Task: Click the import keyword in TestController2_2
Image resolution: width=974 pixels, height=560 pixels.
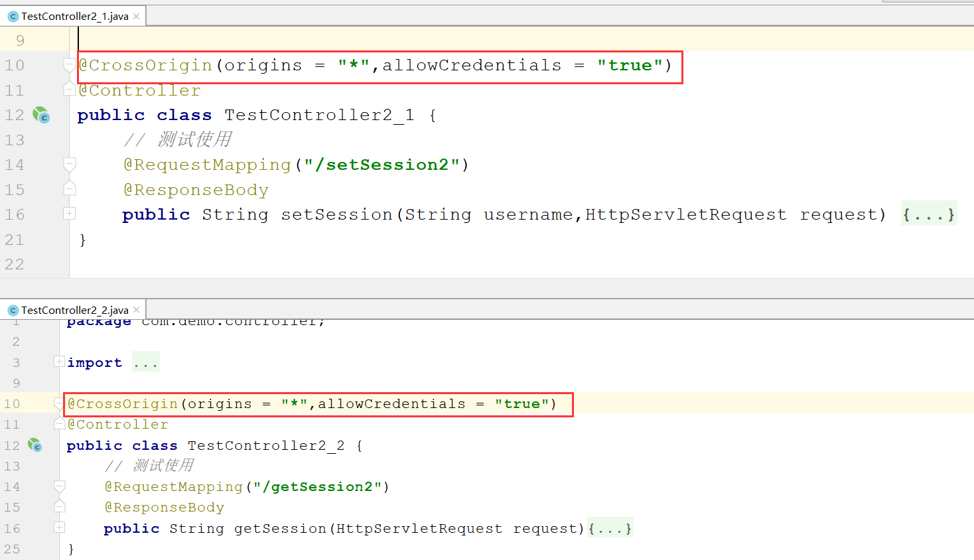Action: [94, 362]
